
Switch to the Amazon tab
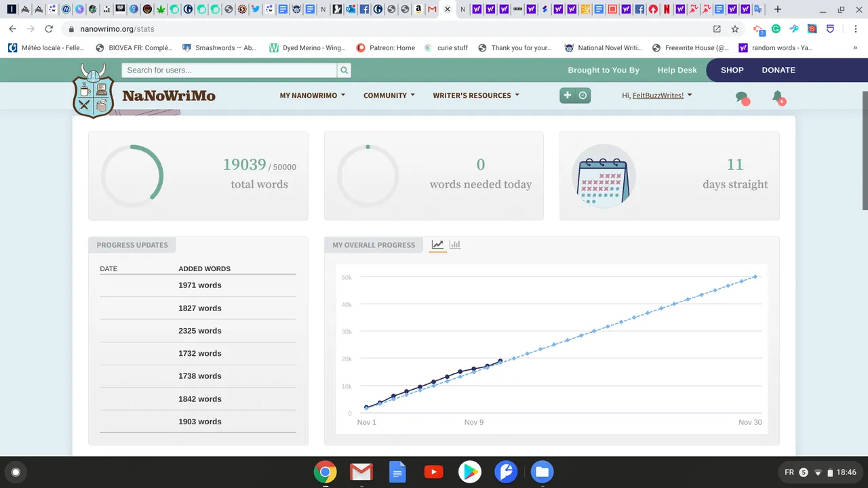418,9
